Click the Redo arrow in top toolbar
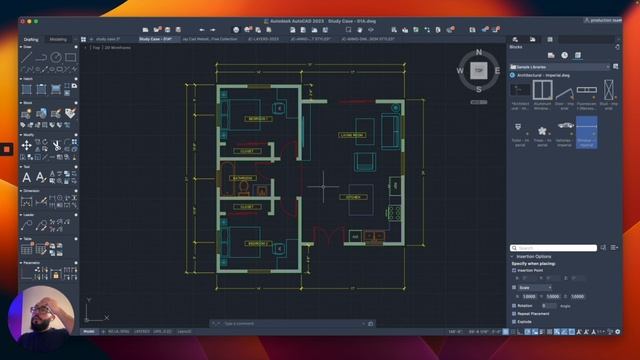 [x=213, y=30]
